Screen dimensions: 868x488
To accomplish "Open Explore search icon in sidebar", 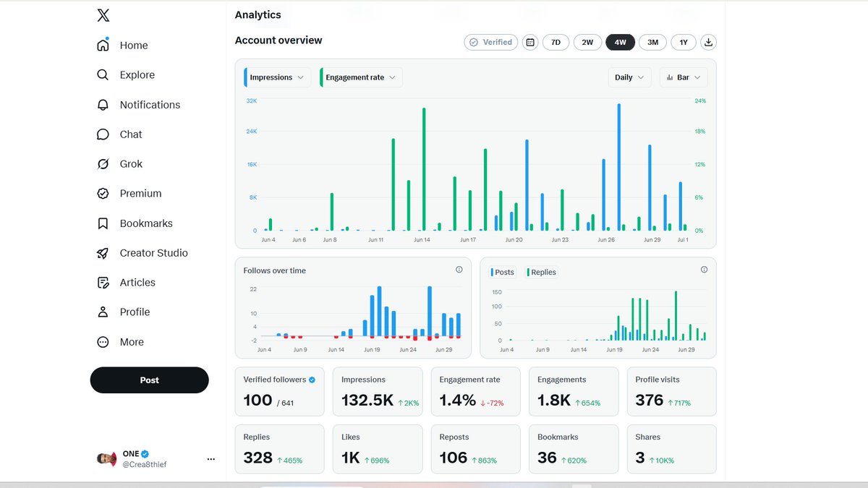I will [x=103, y=74].
